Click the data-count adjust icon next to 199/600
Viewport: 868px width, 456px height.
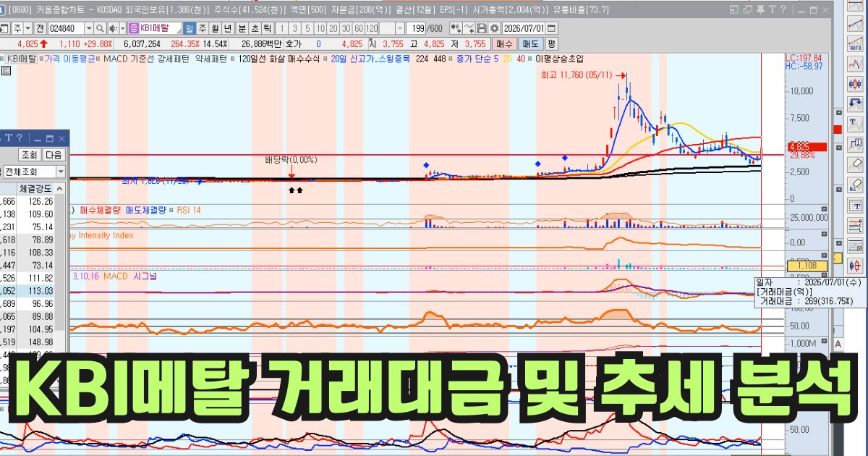pyautogui.click(x=455, y=28)
